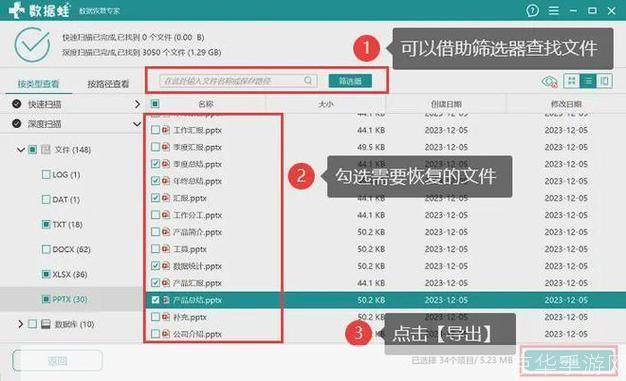Click the 筛选器 filter button
This screenshot has height=381, width=626.
point(350,81)
